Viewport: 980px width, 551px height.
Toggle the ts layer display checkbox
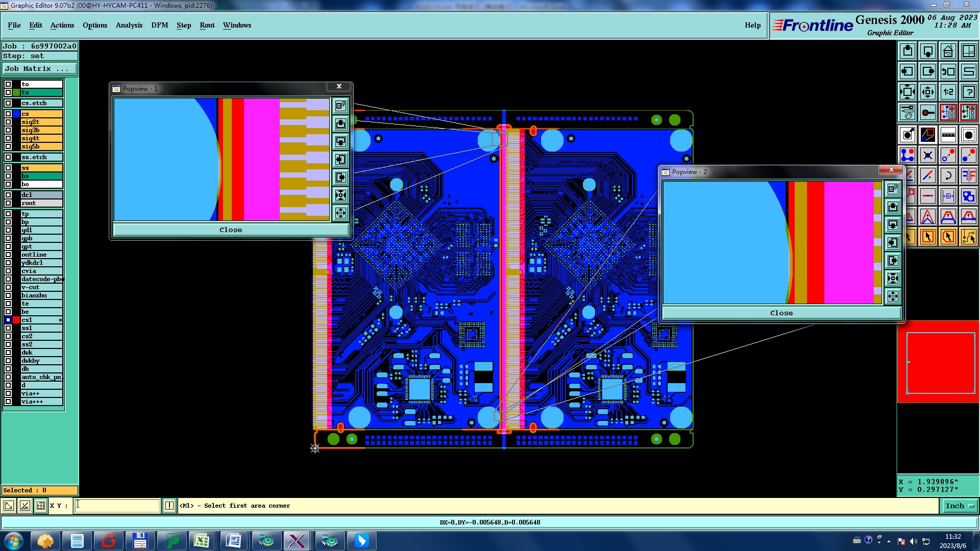(8, 92)
